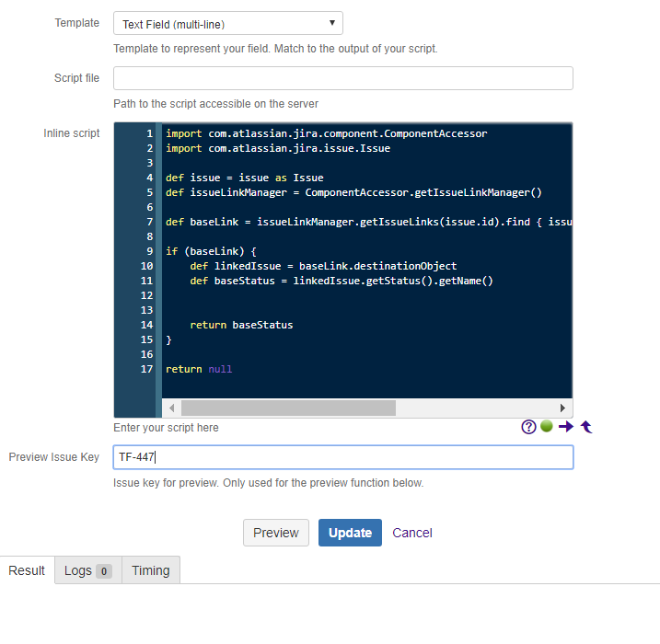Click the editor scrollbar right arrow

point(562,408)
